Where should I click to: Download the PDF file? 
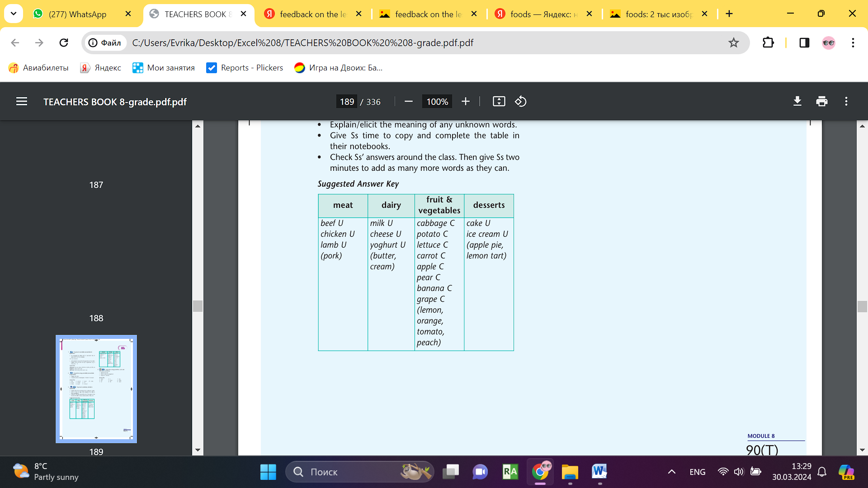797,102
